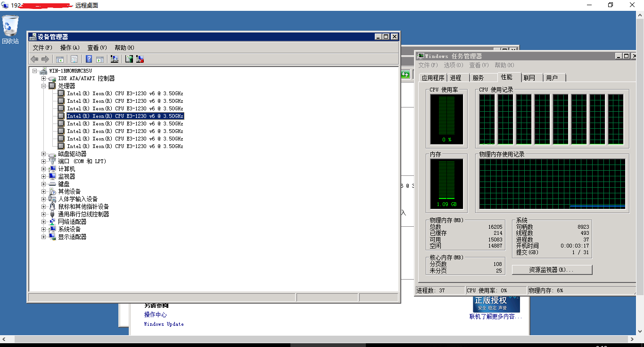Open Device Manager 操作(A) menu
Viewport: 644px width, 347px height.
pos(70,48)
